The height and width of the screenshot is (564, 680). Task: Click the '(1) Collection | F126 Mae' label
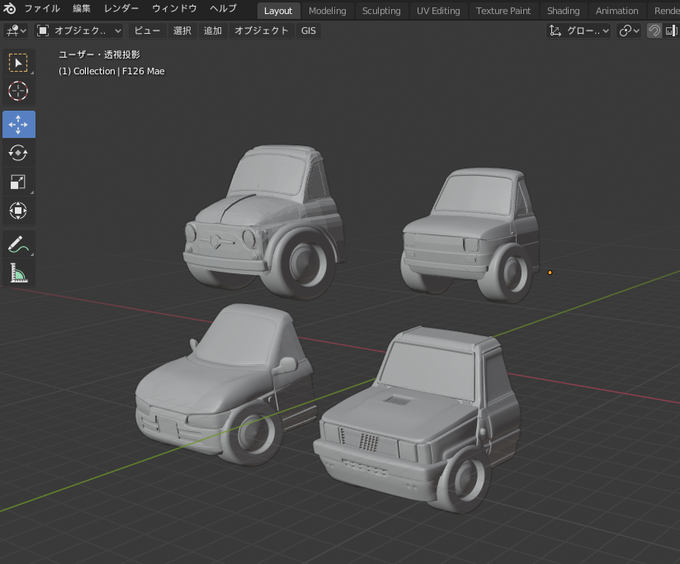(111, 71)
